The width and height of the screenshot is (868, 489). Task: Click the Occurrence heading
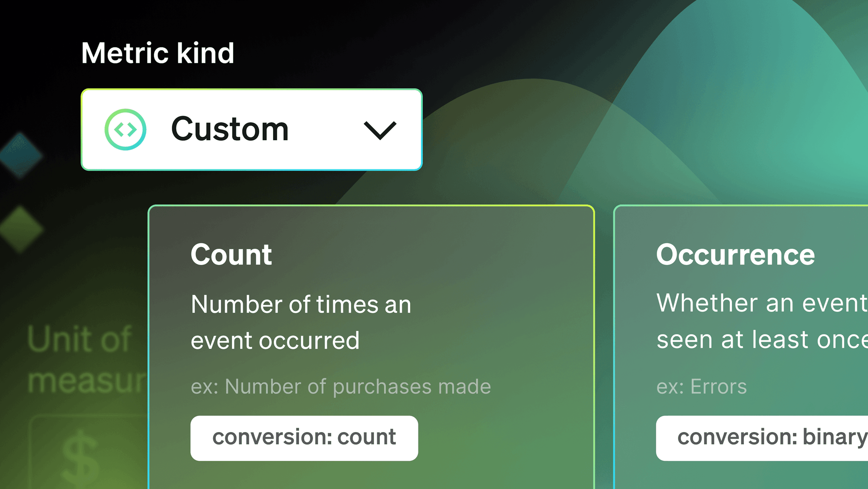736,254
